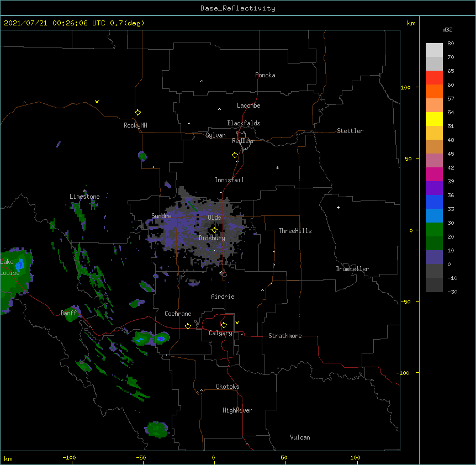Click the RedDeer city label
476x465 pixels.
(x=243, y=141)
